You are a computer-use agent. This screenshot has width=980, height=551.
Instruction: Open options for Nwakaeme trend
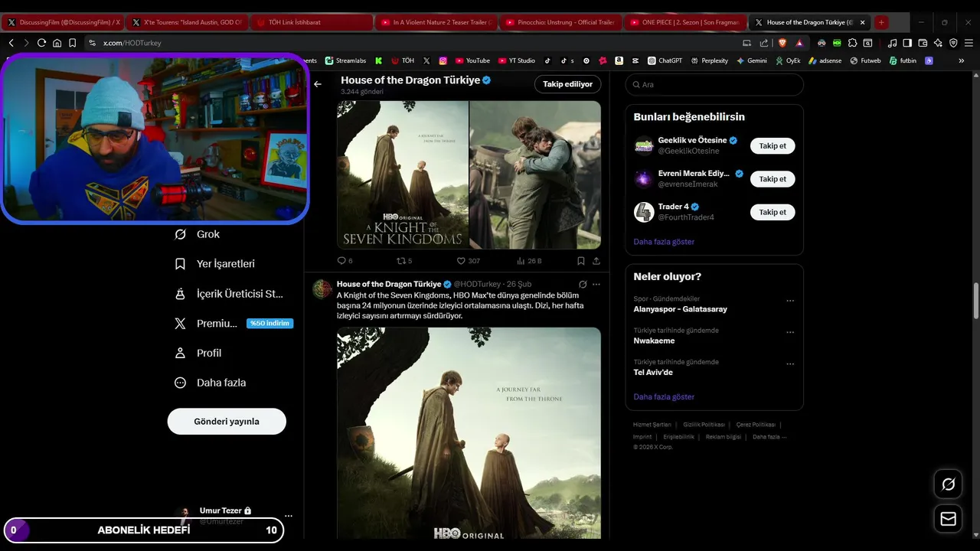tap(790, 332)
